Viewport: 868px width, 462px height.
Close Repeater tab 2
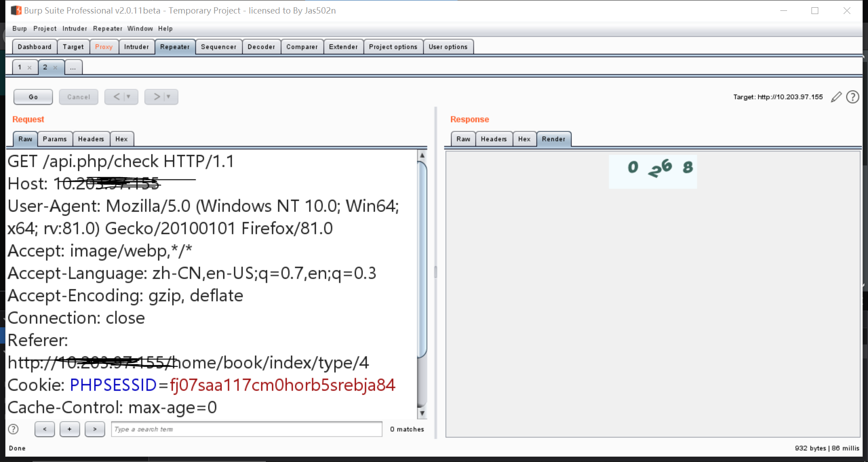point(55,67)
